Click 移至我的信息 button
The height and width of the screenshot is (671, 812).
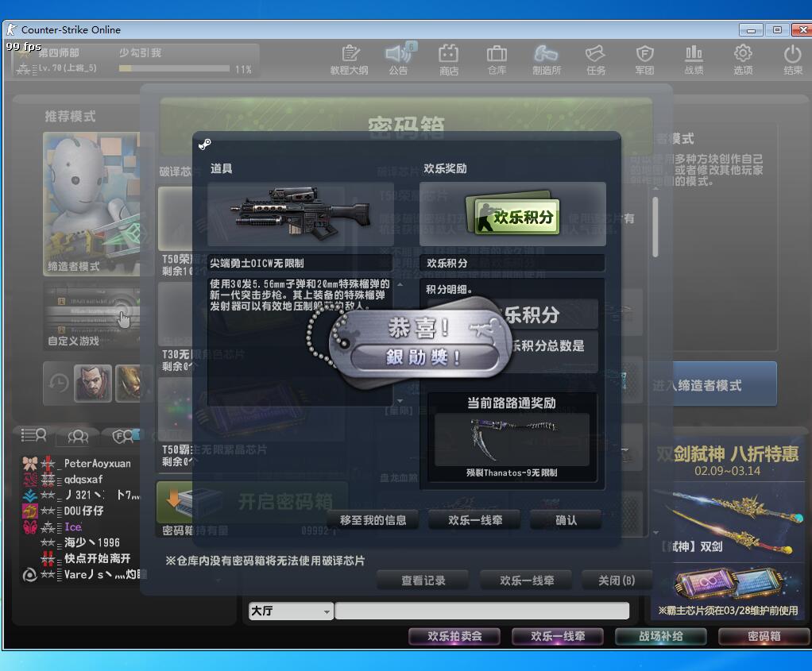373,520
